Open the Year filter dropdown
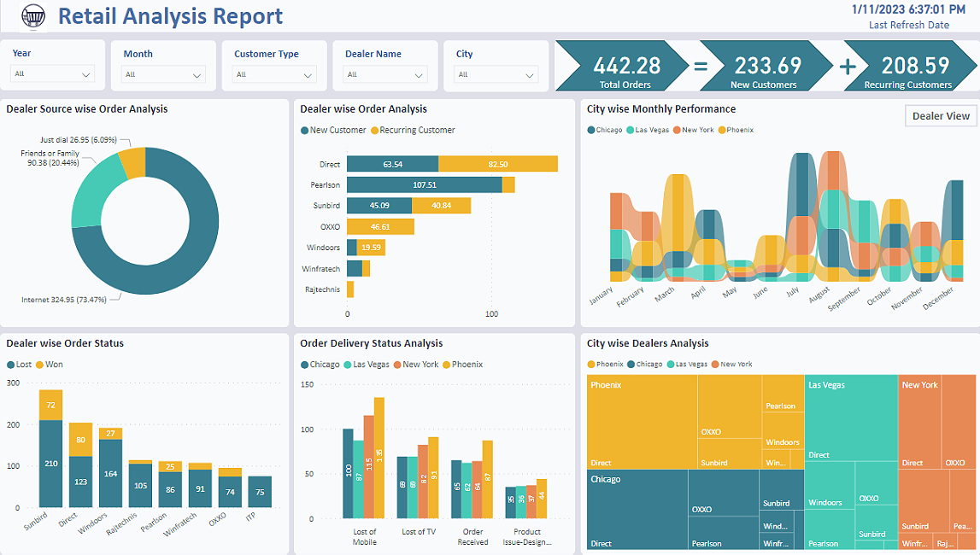980x555 pixels. 52,74
